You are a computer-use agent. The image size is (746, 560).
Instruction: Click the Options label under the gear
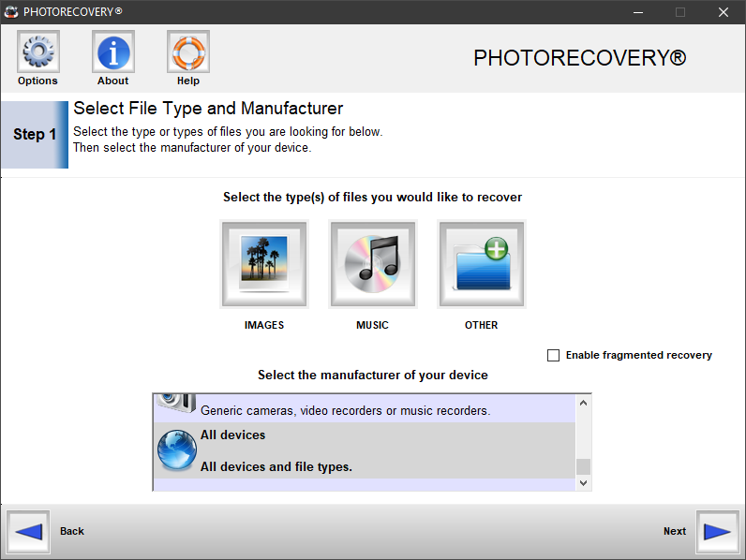[37, 81]
